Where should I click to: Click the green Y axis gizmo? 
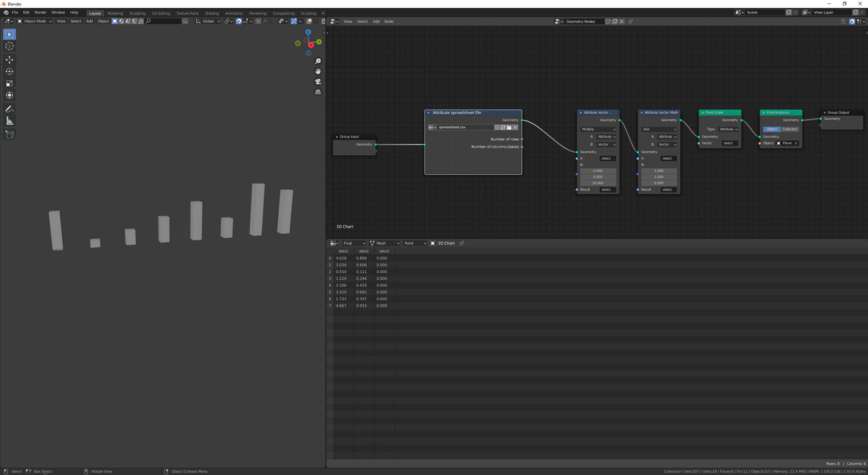point(319,42)
